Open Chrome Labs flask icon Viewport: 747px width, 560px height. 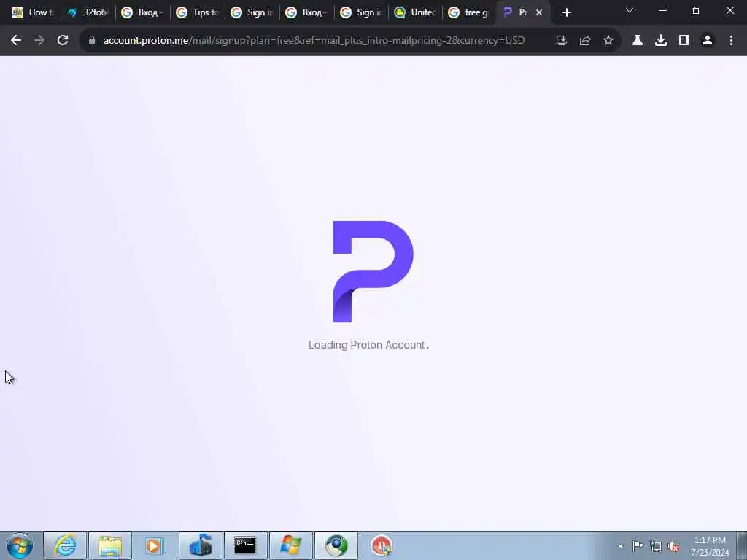pyautogui.click(x=637, y=41)
